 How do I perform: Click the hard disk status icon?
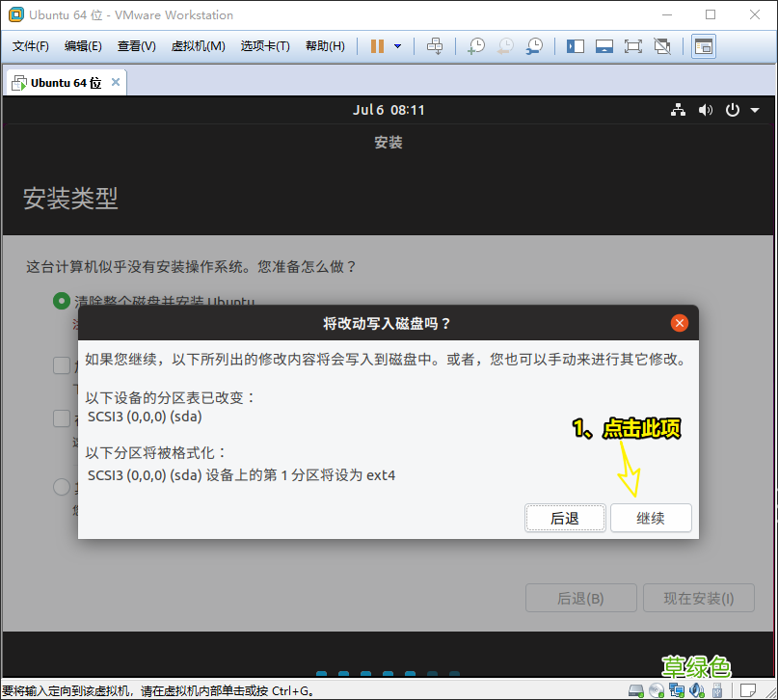pos(635,690)
